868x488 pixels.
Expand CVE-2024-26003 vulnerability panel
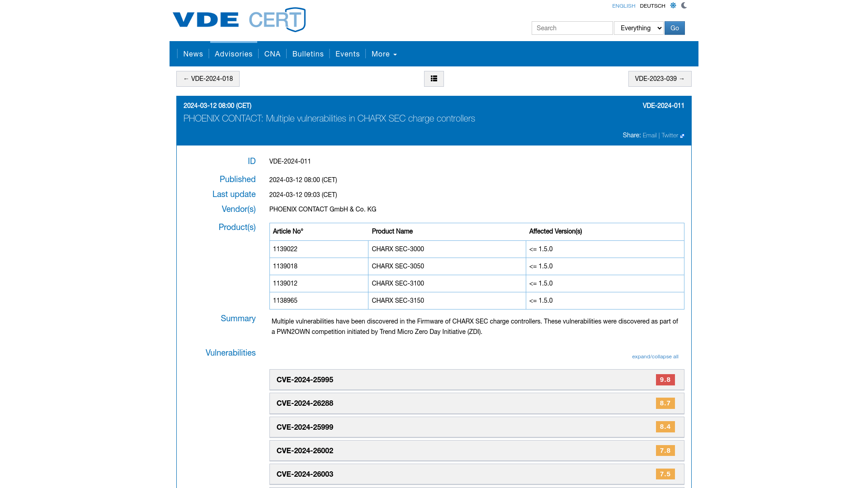point(476,474)
